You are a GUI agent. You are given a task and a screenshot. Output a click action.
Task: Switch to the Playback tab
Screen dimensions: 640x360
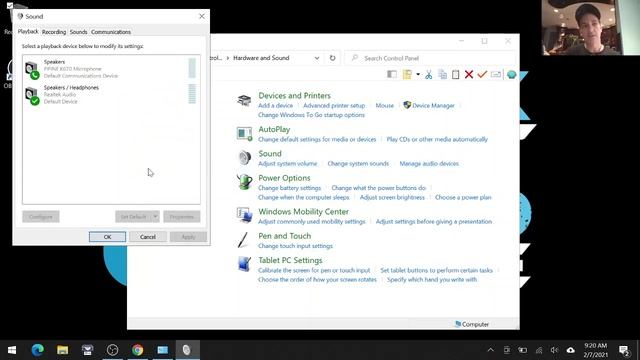(x=28, y=31)
